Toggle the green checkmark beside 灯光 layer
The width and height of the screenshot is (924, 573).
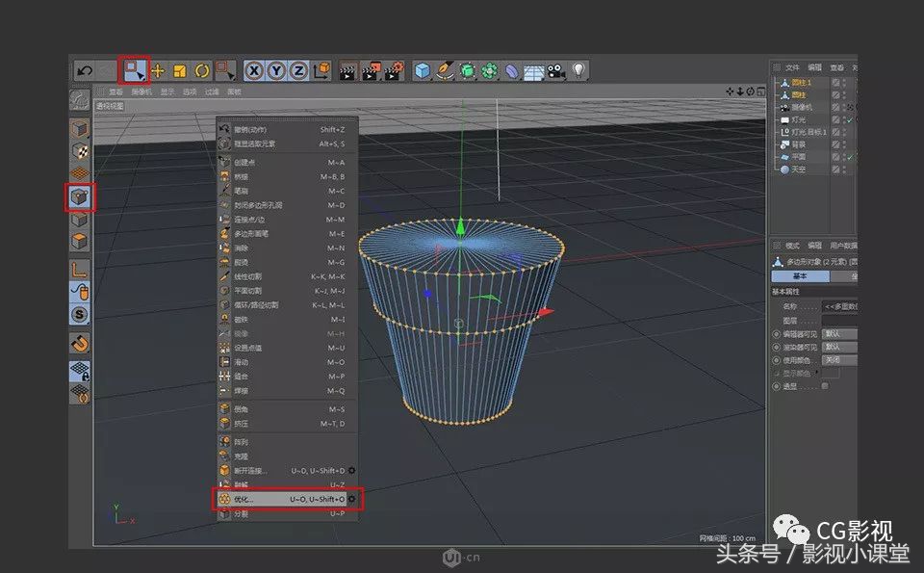click(x=850, y=119)
